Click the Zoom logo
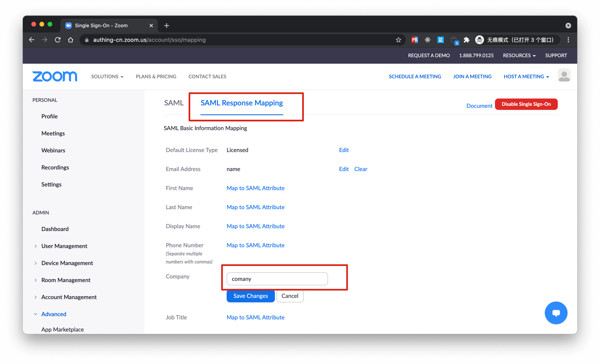 (x=55, y=76)
